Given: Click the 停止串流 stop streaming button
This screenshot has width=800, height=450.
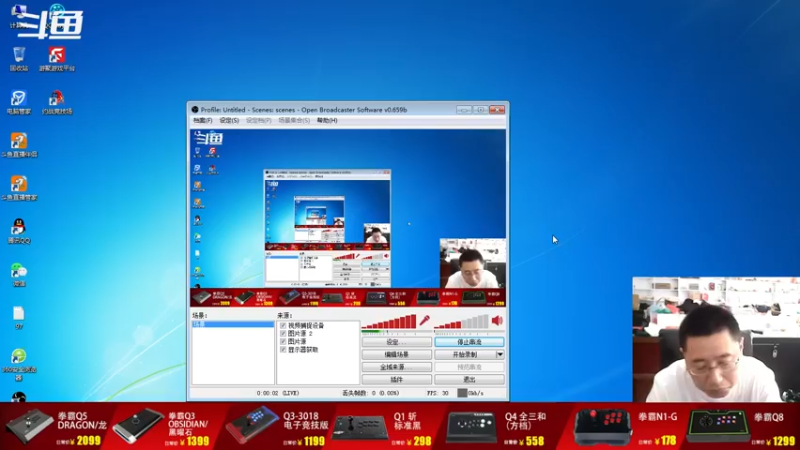Looking at the screenshot, I should point(469,342).
